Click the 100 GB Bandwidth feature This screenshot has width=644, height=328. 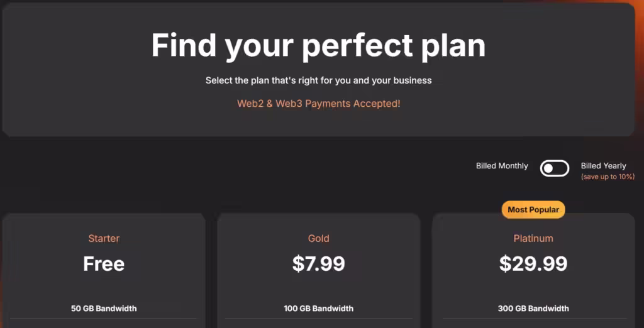point(319,309)
